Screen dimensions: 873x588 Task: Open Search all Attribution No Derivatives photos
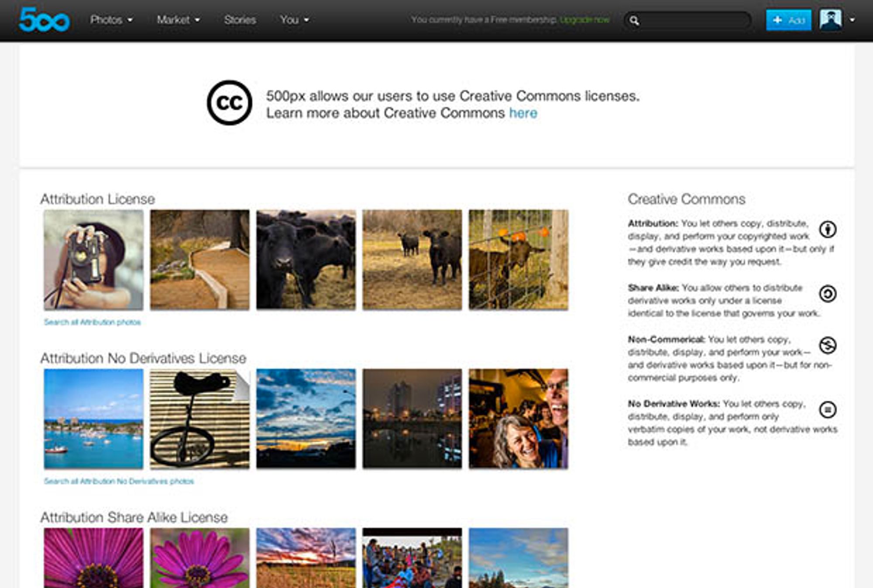pyautogui.click(x=119, y=481)
